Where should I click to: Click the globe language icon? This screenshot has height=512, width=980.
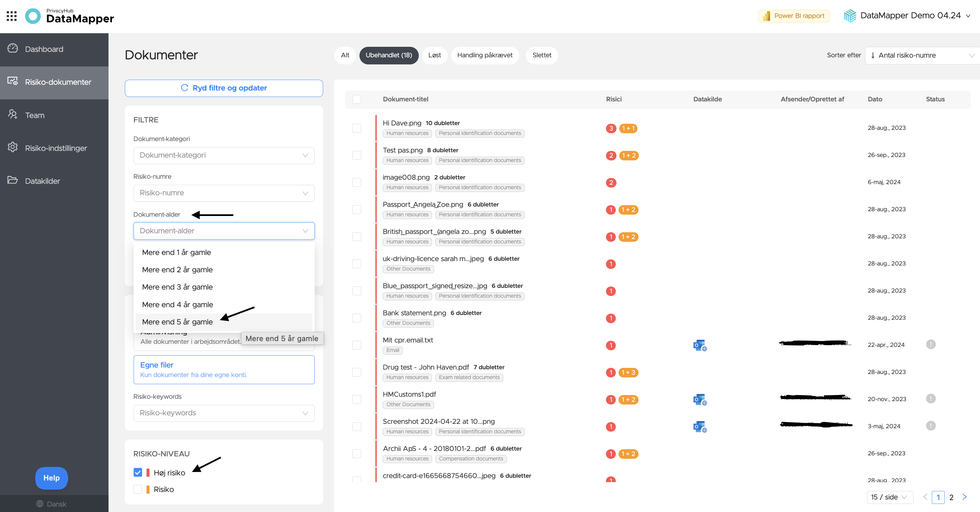(x=40, y=504)
